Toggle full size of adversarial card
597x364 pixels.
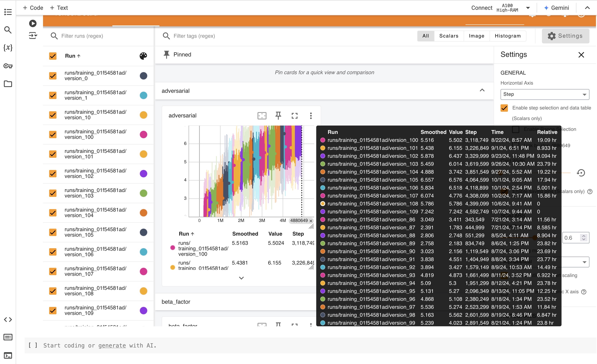pos(294,116)
